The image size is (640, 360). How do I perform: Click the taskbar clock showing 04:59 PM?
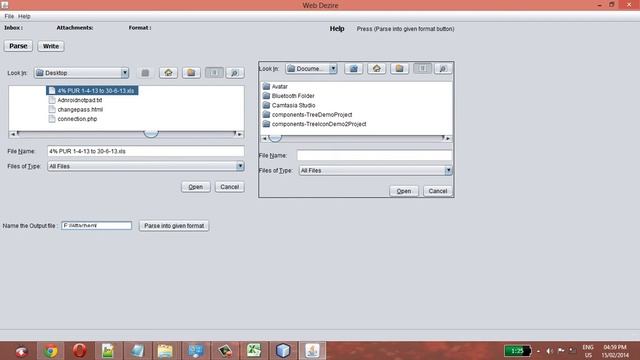(x=614, y=351)
